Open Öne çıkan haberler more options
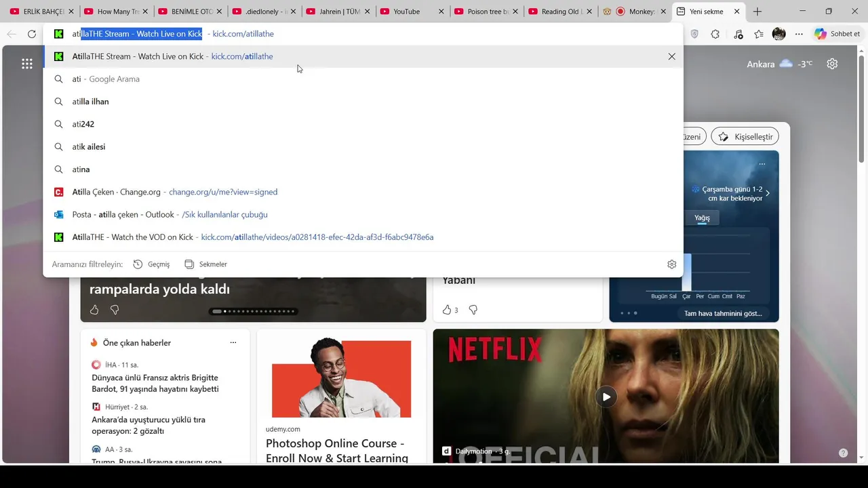 233,342
